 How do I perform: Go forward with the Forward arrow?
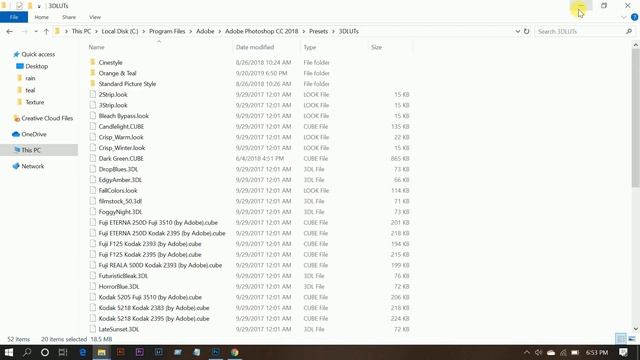24,31
